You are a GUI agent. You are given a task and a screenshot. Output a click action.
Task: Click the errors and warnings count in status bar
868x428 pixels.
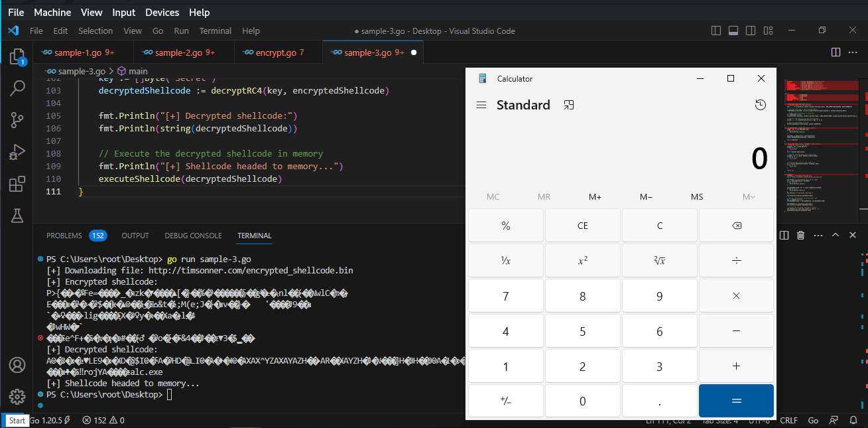[x=103, y=421]
